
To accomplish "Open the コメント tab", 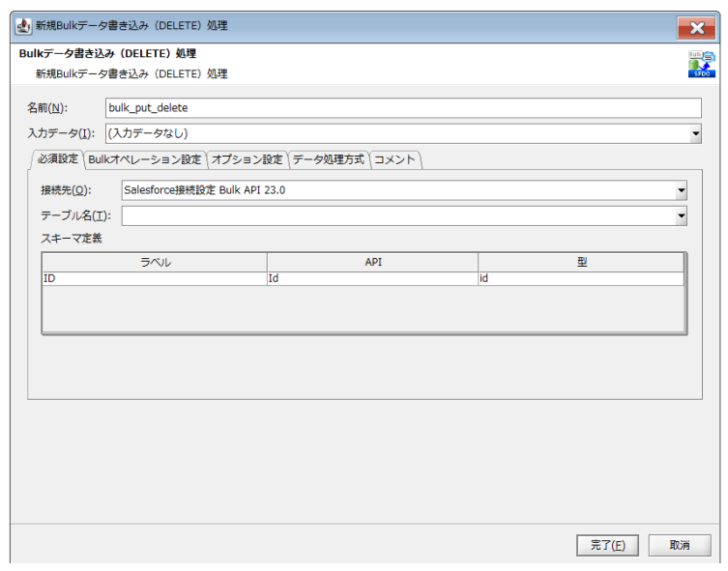I will pyautogui.click(x=394, y=159).
